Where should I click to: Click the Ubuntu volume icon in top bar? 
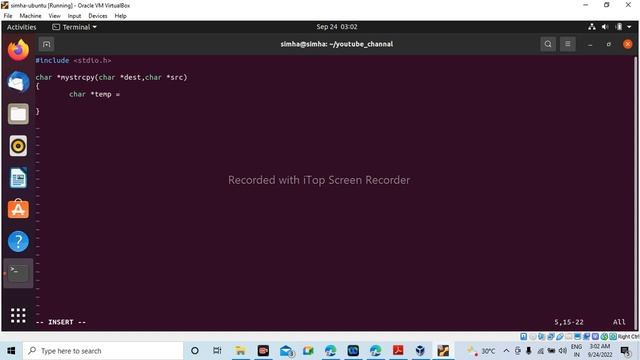(605, 27)
